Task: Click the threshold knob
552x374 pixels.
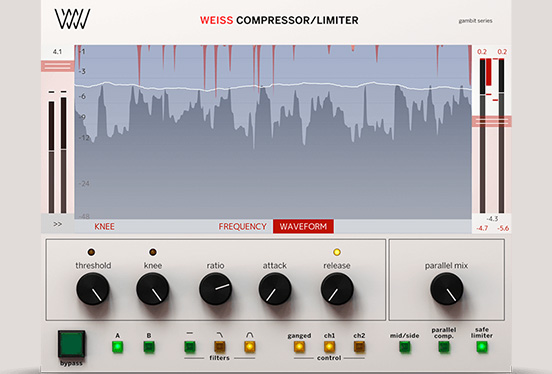Action: coord(93,289)
